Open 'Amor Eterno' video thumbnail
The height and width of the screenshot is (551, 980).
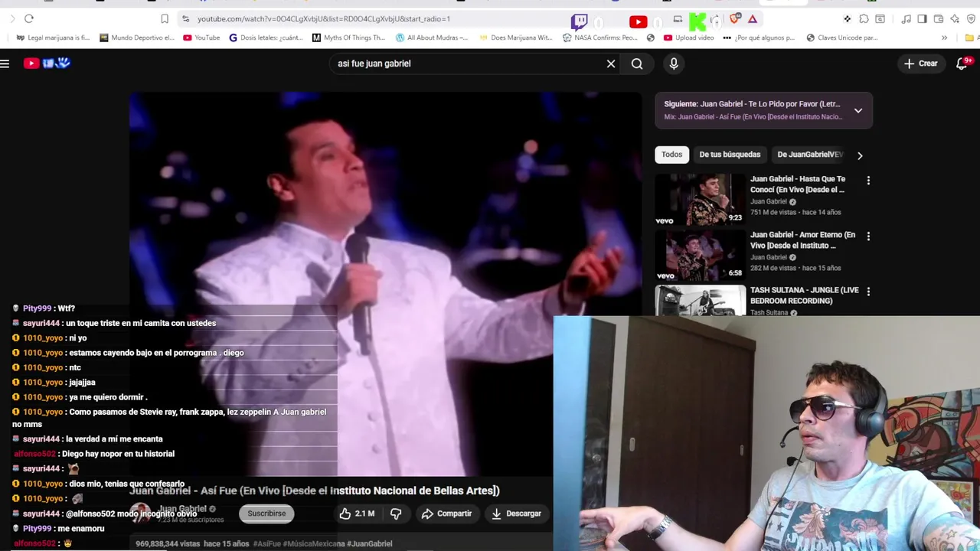pos(700,256)
